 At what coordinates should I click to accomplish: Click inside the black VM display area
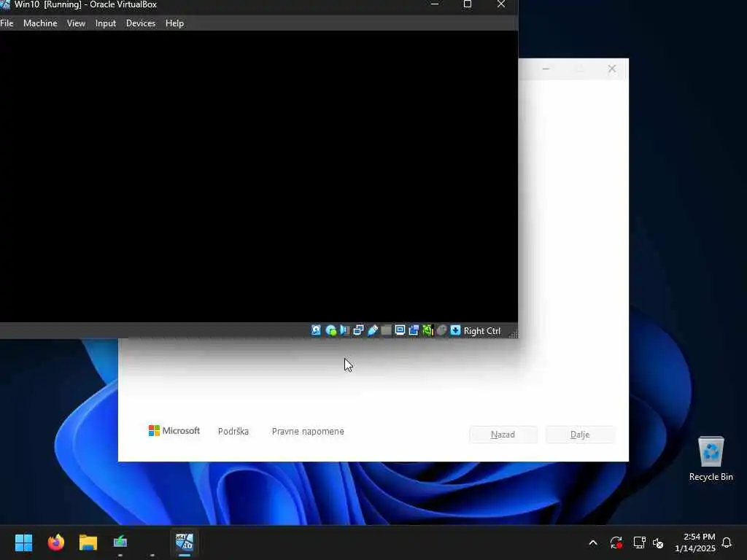[259, 176]
